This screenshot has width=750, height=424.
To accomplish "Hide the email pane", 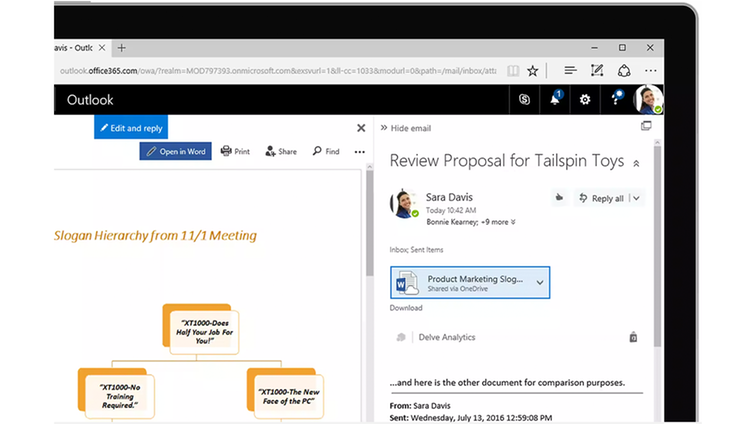I will pos(406,128).
